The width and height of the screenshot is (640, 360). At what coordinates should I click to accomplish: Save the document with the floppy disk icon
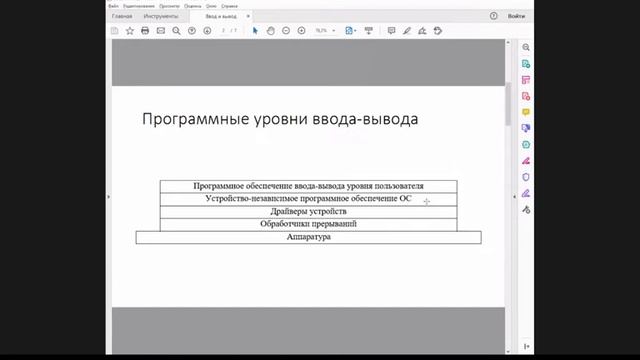click(114, 31)
